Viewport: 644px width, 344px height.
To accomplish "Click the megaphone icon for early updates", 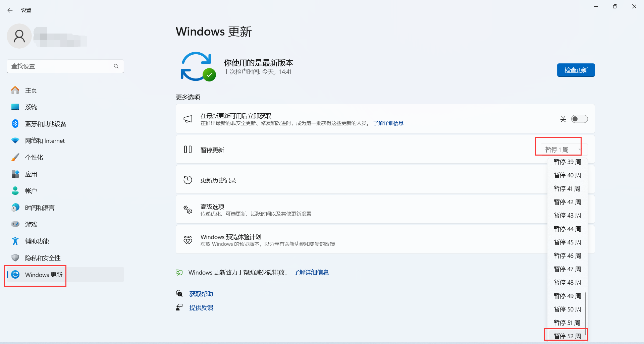I will (x=188, y=119).
